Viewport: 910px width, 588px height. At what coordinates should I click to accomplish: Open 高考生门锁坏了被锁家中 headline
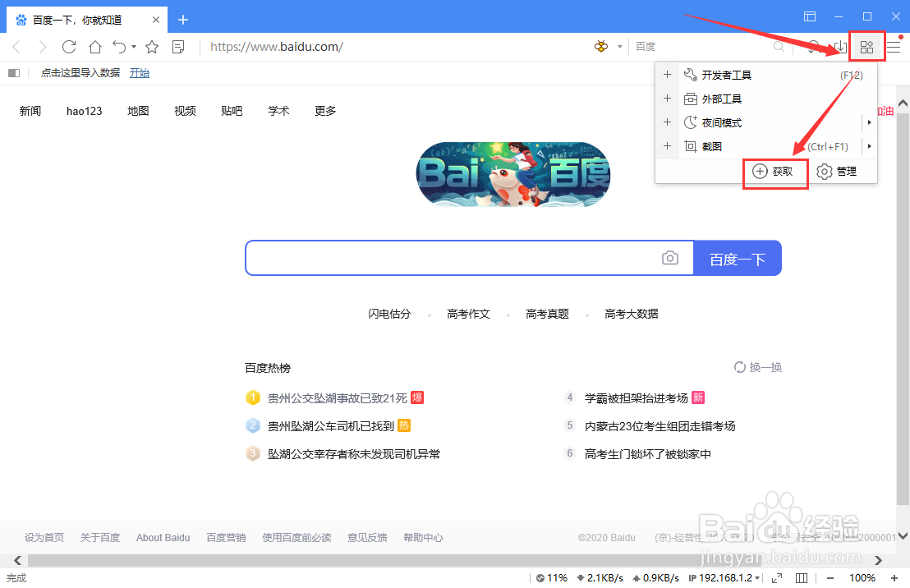coord(648,454)
